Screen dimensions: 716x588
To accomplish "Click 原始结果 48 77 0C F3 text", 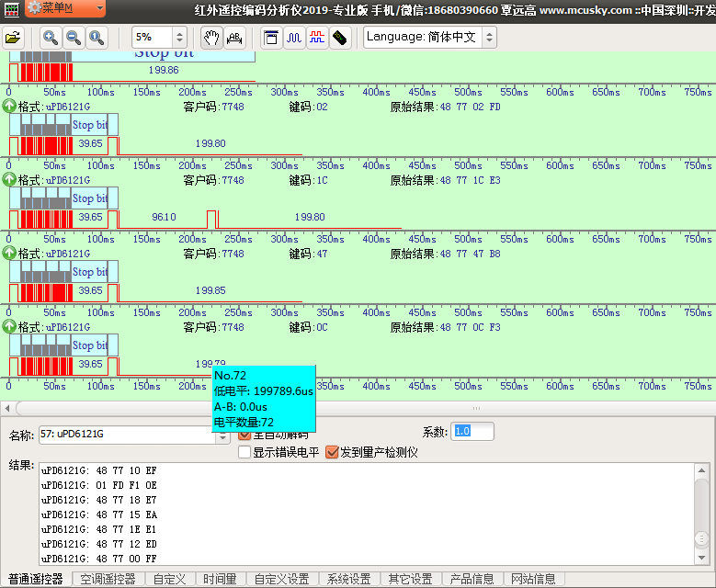I will pyautogui.click(x=446, y=327).
